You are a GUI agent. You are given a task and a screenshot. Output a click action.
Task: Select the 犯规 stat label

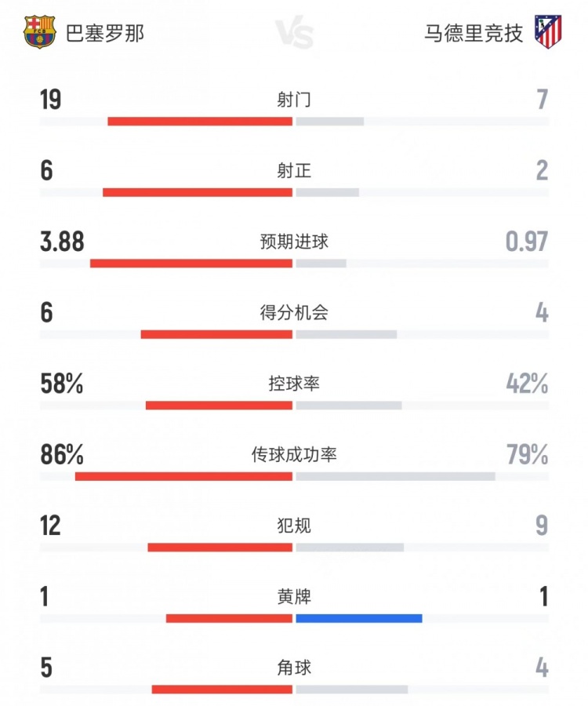294,525
